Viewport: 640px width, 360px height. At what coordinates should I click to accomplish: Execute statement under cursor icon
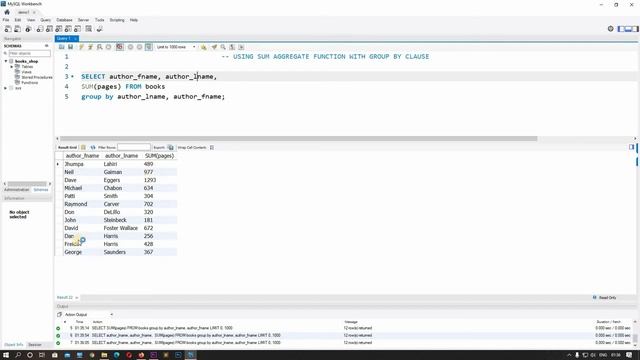pyautogui.click(x=90, y=47)
